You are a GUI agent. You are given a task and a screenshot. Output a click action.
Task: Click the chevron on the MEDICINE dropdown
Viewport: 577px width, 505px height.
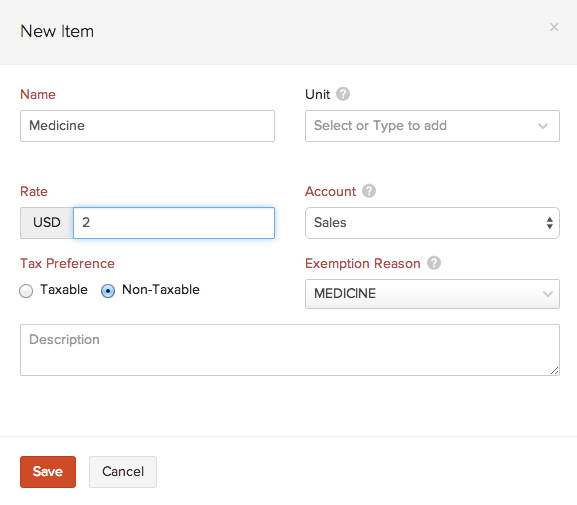[548, 294]
